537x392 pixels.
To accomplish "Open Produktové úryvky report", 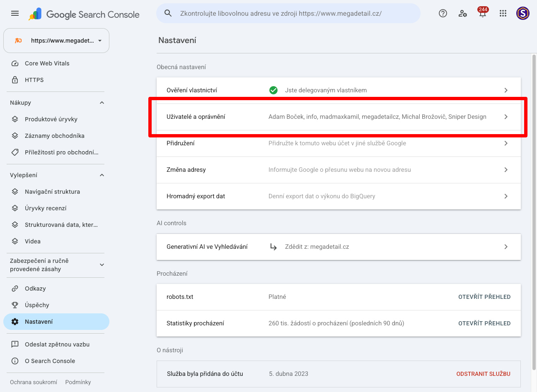I will click(x=56, y=119).
